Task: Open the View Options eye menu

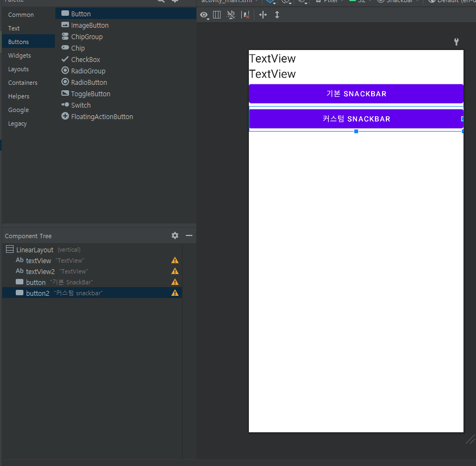Action: pos(204,15)
